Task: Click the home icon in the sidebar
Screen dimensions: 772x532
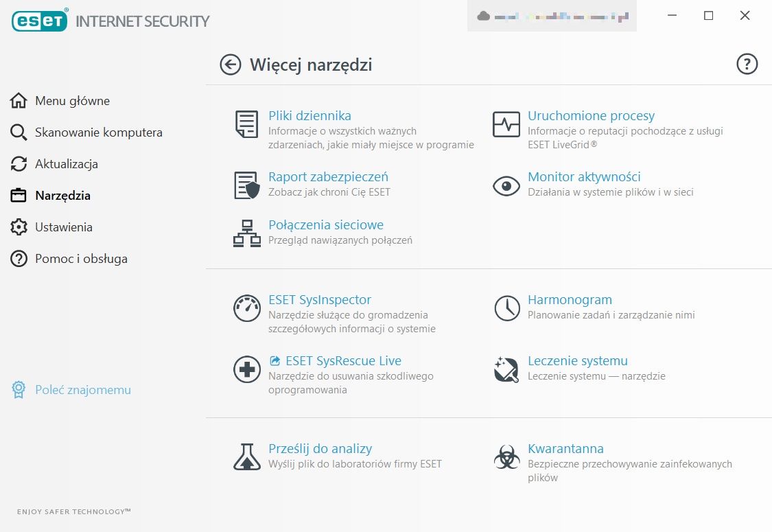Action: (19, 100)
